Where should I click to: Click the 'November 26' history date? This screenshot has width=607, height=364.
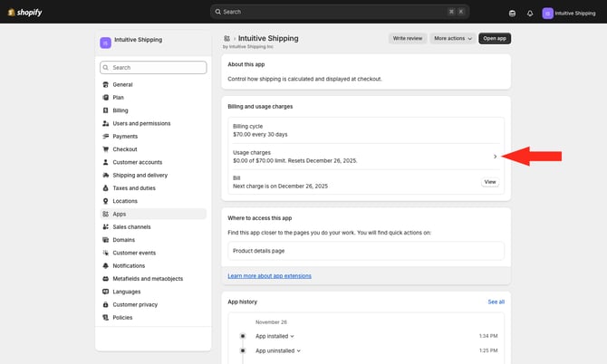tap(271, 322)
